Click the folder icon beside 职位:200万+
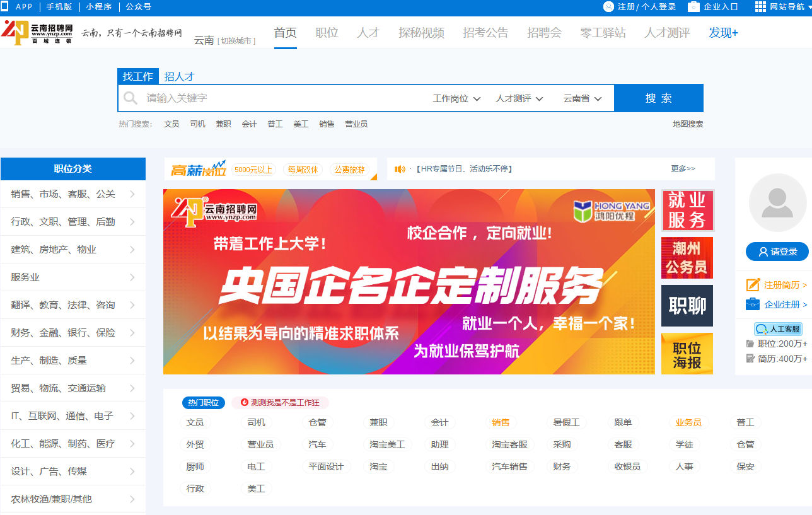Image resolution: width=812 pixels, height=515 pixels. pyautogui.click(x=750, y=344)
